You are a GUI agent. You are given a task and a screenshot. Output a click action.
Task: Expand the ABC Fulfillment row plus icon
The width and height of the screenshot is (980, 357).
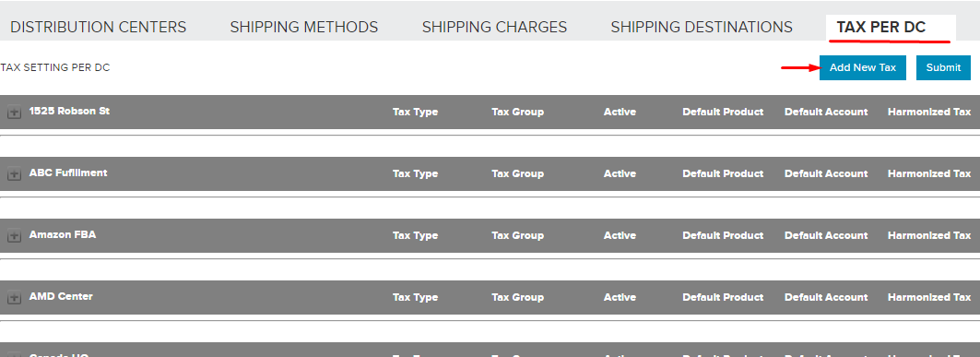(14, 175)
